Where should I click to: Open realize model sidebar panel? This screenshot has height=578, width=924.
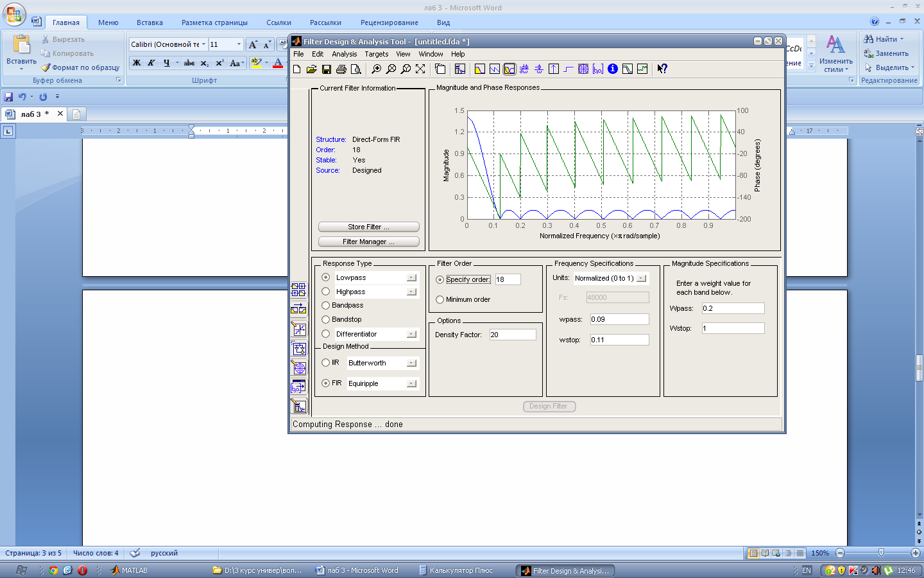point(299,349)
